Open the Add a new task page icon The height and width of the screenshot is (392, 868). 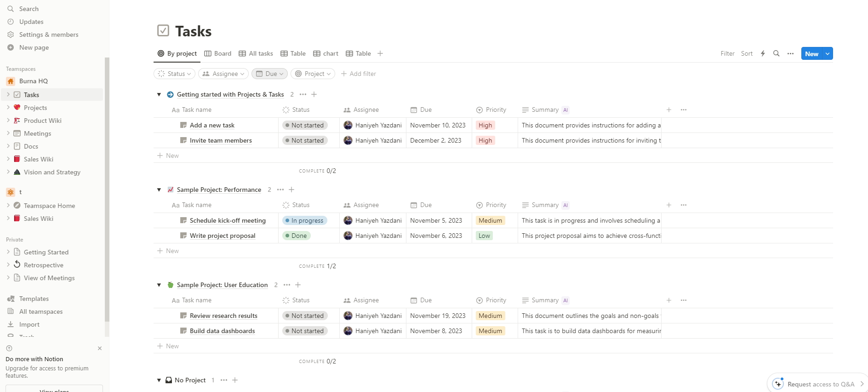[x=183, y=125]
